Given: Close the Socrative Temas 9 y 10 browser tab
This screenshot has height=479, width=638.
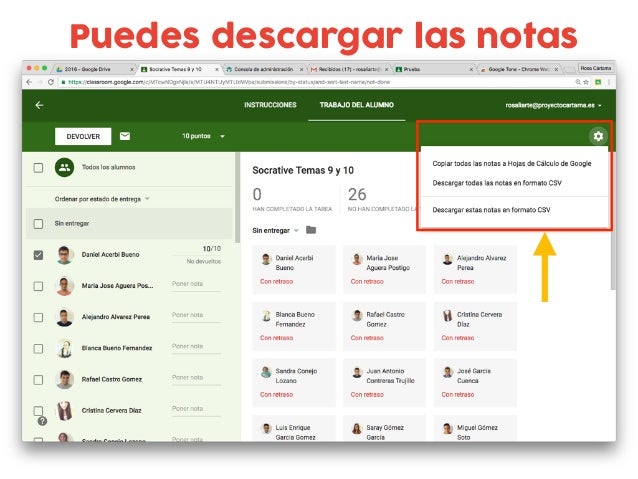Looking at the screenshot, I should [217, 70].
